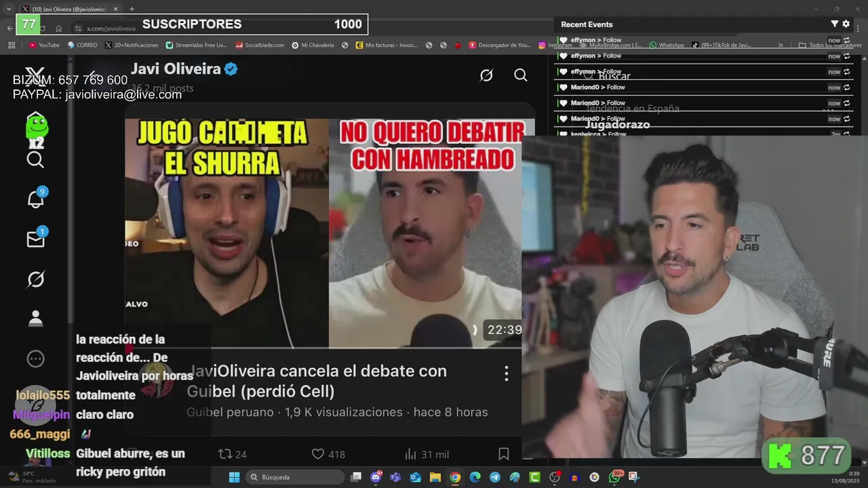Open video title 'JaviOliveira cancela el debate con Guibel'
Image resolution: width=868 pixels, height=488 pixels.
[x=317, y=381]
